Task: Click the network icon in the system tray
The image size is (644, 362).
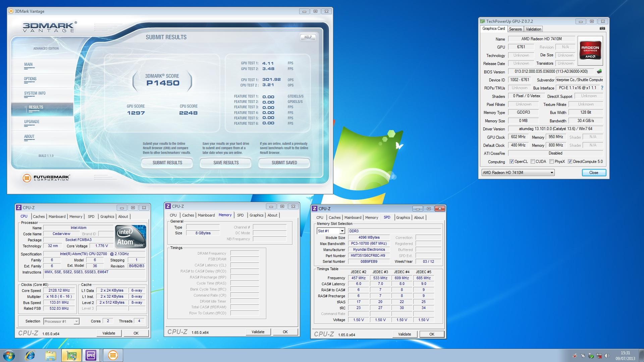Action: click(x=599, y=356)
